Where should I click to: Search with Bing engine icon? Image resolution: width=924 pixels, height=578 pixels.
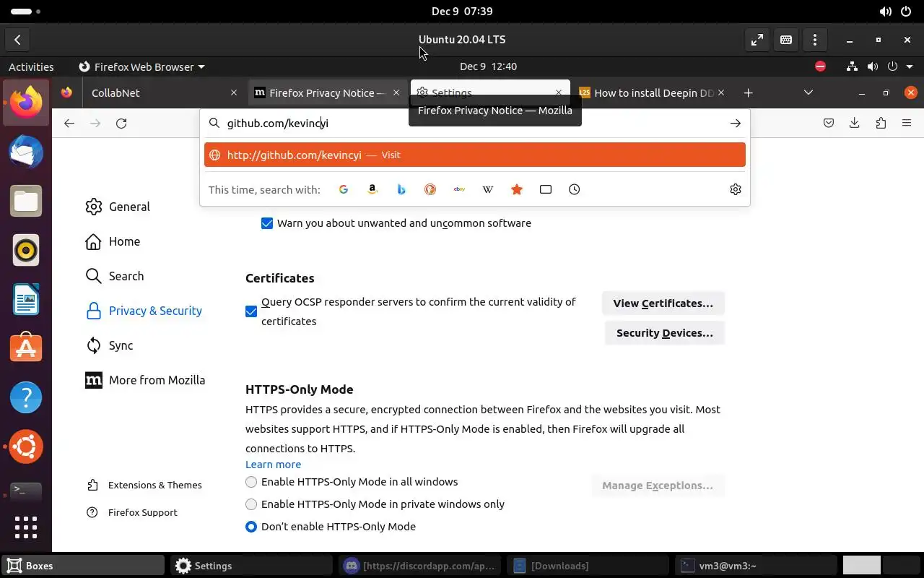point(401,189)
